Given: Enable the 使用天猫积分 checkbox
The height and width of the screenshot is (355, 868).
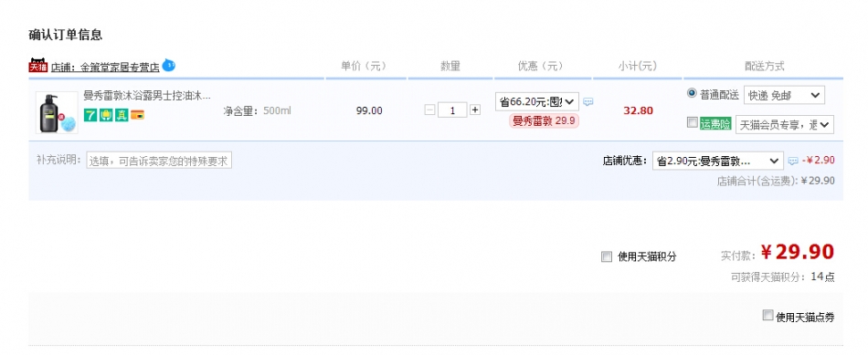Looking at the screenshot, I should [x=607, y=256].
